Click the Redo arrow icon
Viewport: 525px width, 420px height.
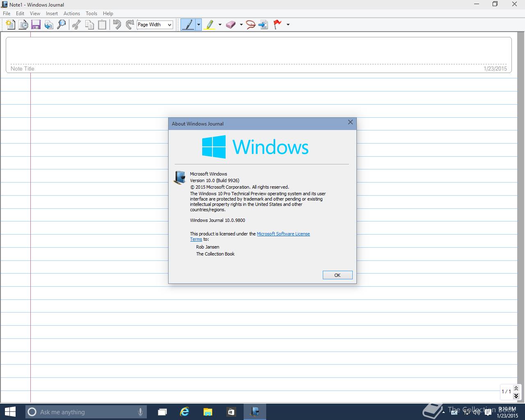[130, 25]
